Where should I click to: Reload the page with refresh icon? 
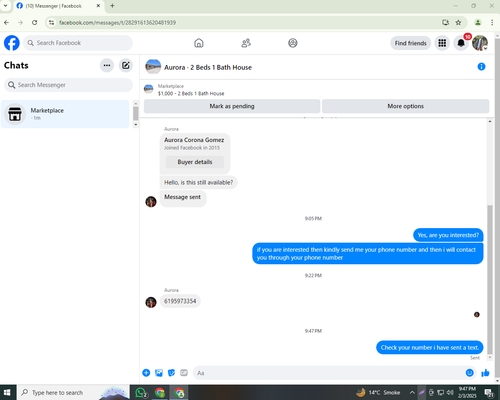tap(34, 23)
